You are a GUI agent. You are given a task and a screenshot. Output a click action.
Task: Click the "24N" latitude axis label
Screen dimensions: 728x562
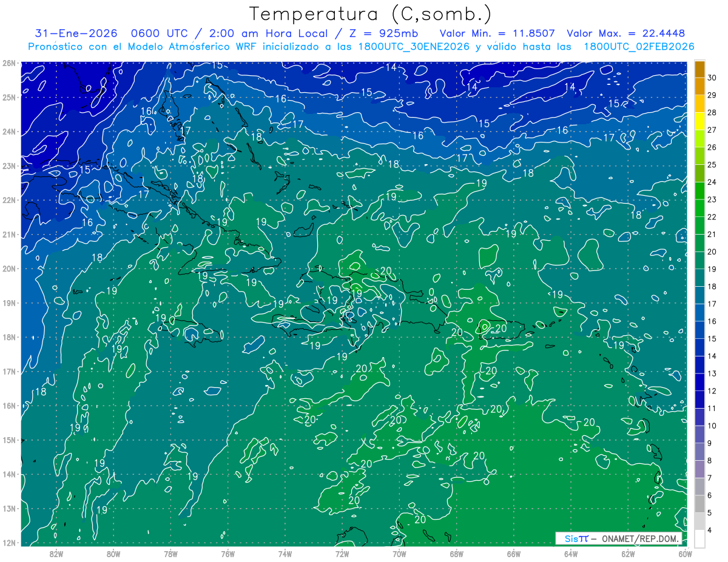pos(9,132)
